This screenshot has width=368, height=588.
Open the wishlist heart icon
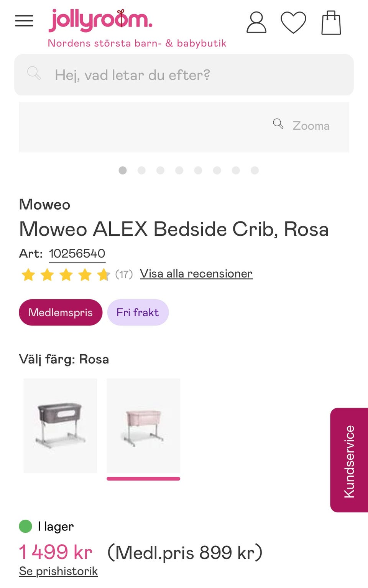[x=293, y=22]
